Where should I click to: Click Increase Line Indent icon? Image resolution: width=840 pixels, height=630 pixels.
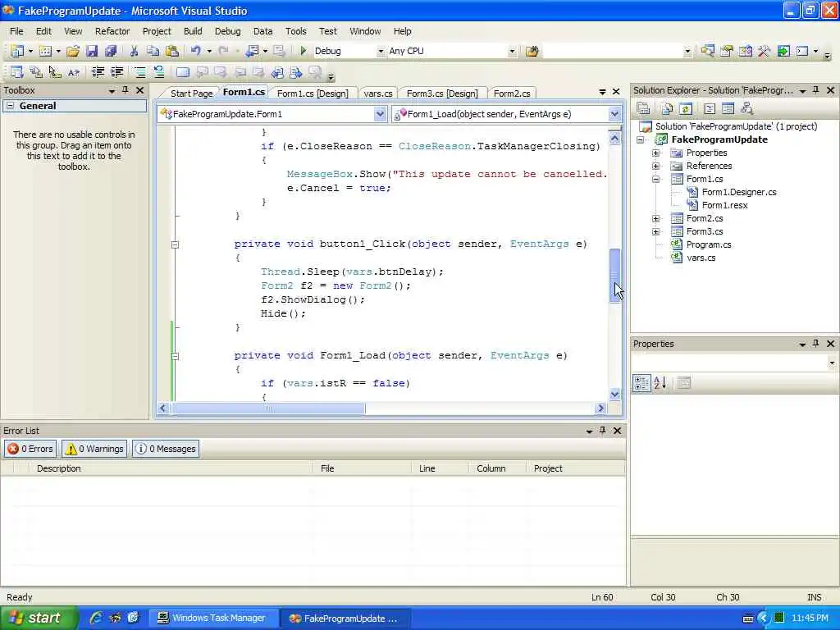click(116, 72)
